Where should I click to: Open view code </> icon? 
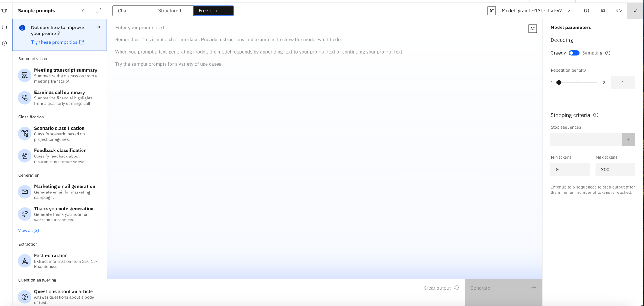click(x=619, y=11)
